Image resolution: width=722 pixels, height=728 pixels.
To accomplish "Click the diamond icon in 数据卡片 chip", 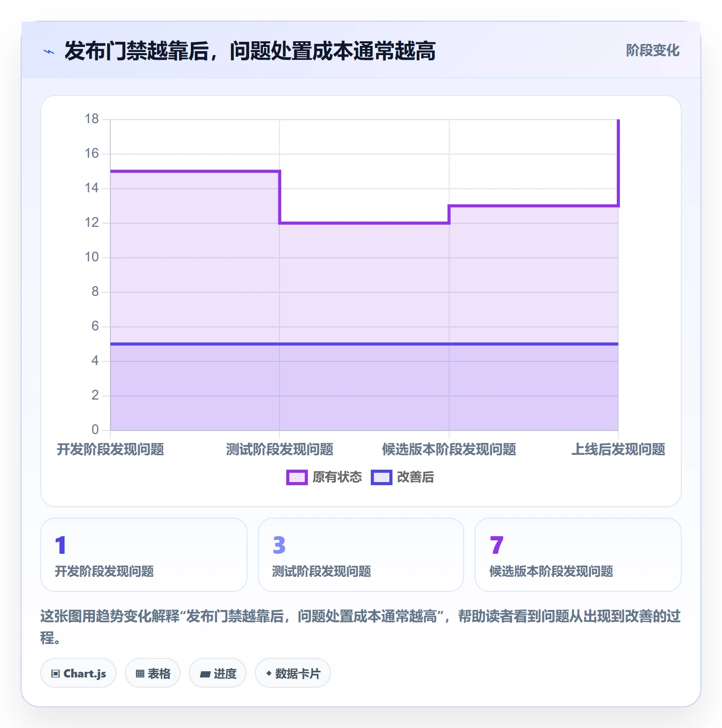I will 269,673.
